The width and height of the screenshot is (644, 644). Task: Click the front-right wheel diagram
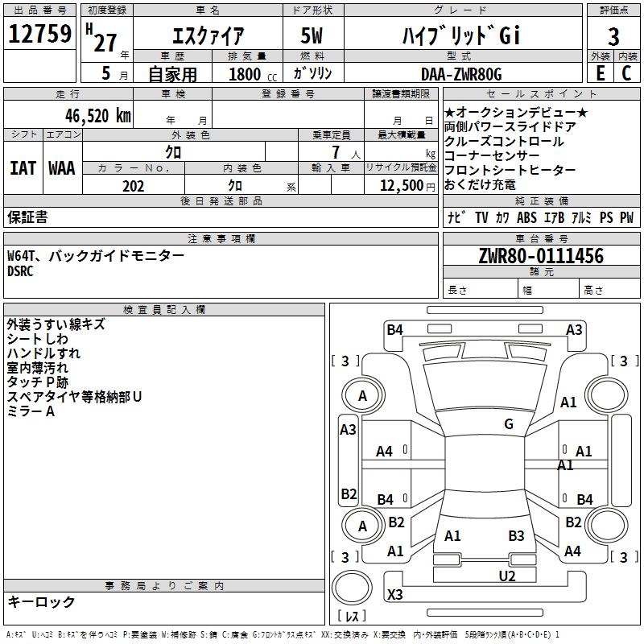pyautogui.click(x=607, y=396)
